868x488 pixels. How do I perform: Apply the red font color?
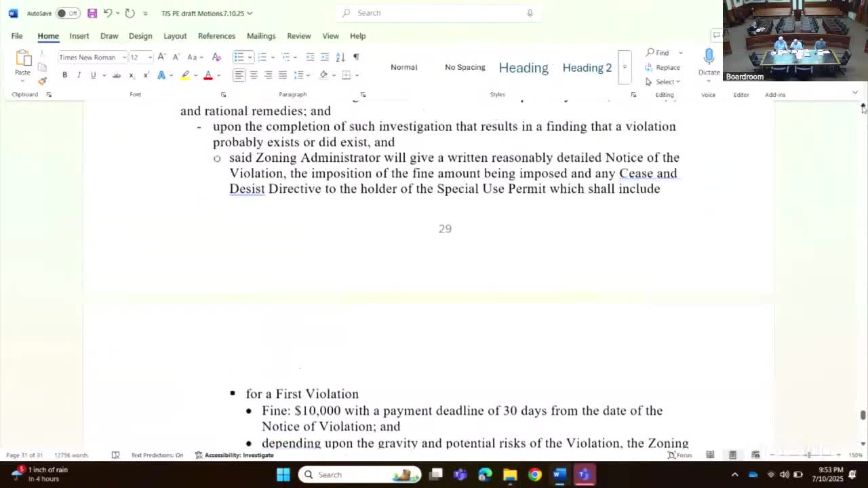pos(208,75)
